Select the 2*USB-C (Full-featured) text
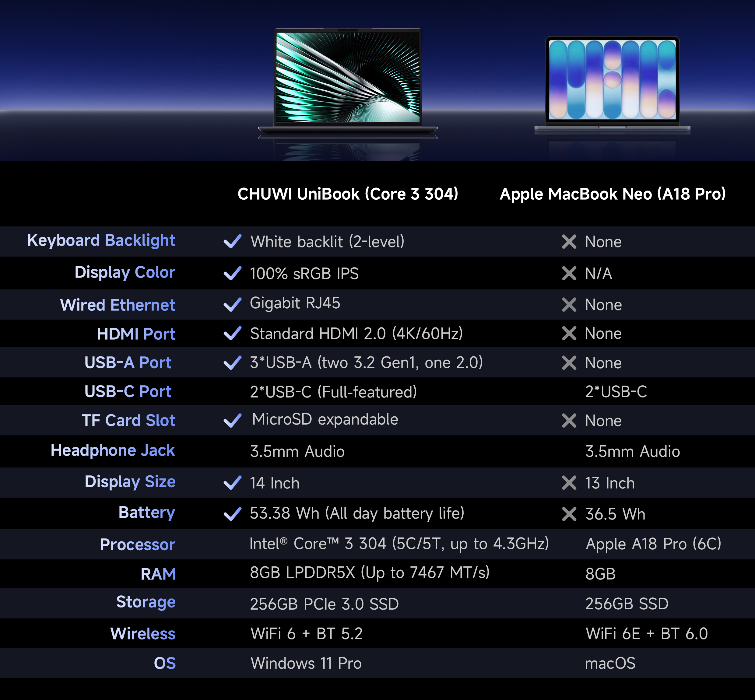 (333, 392)
